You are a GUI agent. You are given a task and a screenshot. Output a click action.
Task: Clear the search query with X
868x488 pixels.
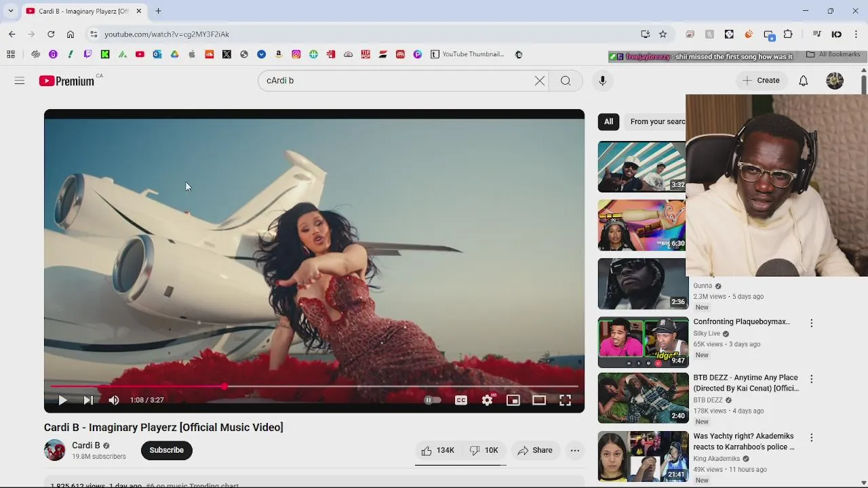[x=540, y=81]
